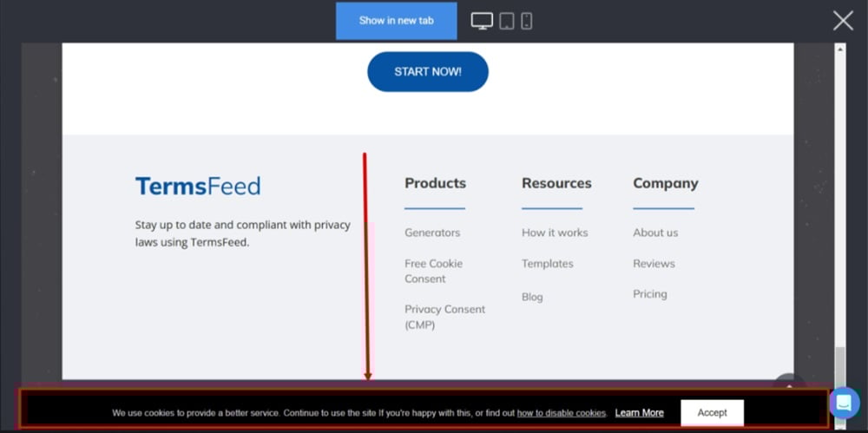Click the TermsFeed logo

coord(198,186)
